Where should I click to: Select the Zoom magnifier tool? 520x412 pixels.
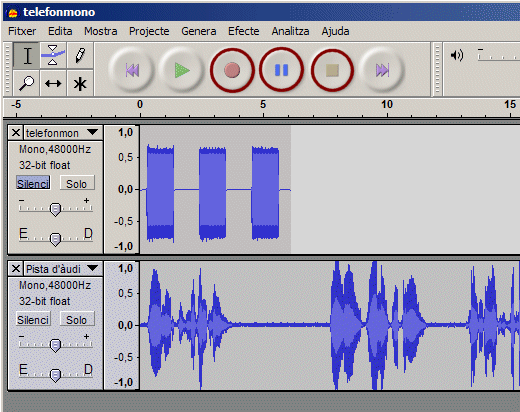(26, 83)
